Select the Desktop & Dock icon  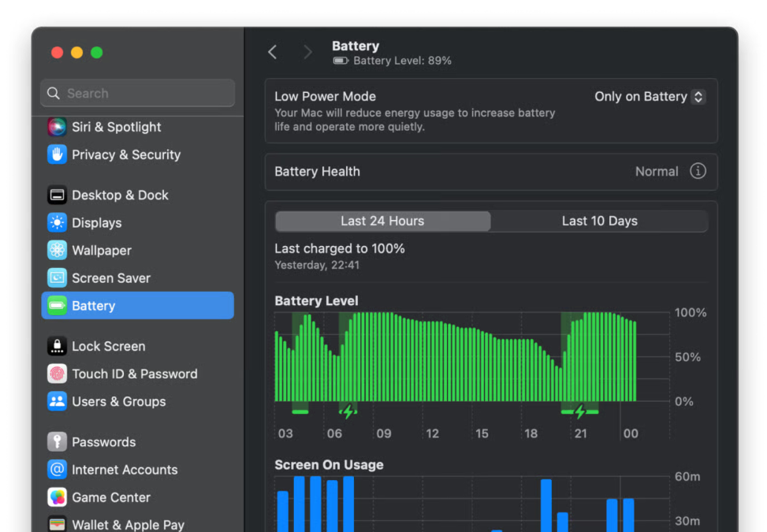pyautogui.click(x=57, y=195)
